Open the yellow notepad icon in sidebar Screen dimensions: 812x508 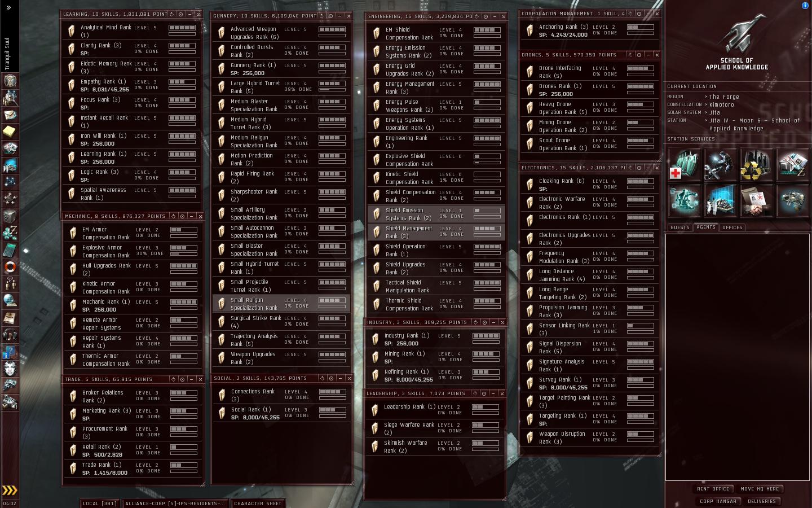(10, 132)
